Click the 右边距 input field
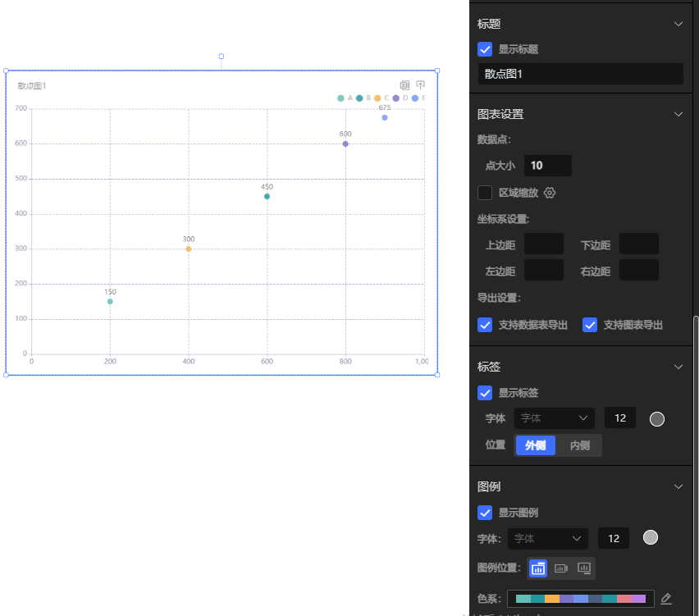The height and width of the screenshot is (616, 699). coord(639,270)
